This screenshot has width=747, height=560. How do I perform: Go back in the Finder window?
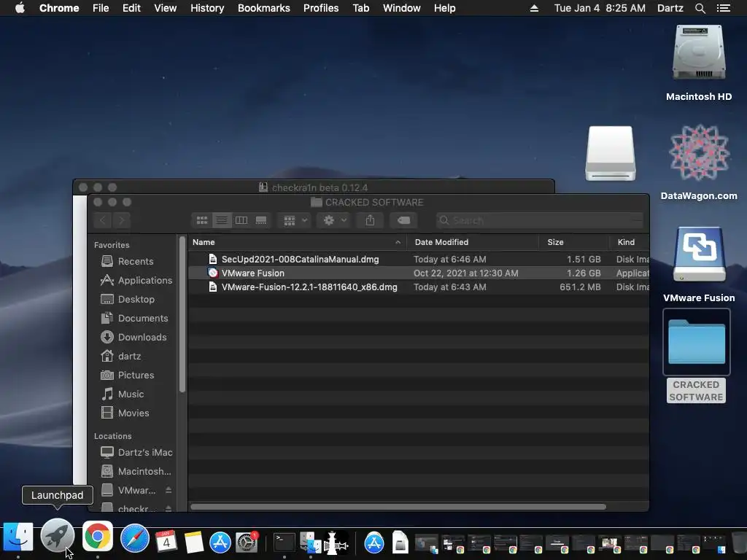(x=102, y=220)
